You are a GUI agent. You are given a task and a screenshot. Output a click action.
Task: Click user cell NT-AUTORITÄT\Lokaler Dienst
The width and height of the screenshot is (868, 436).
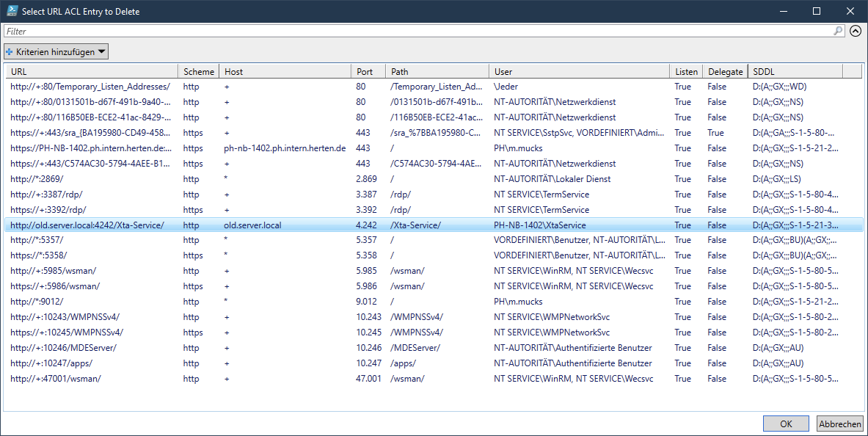552,179
